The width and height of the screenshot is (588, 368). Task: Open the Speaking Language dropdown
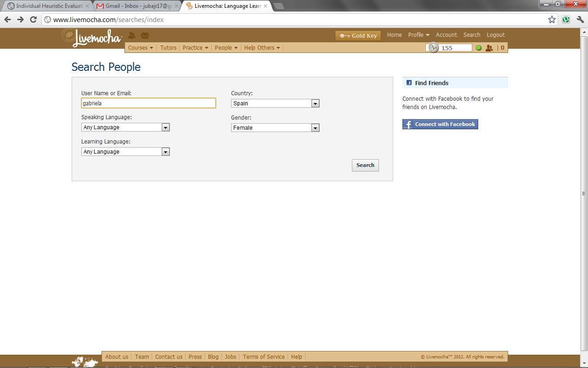[x=125, y=127]
